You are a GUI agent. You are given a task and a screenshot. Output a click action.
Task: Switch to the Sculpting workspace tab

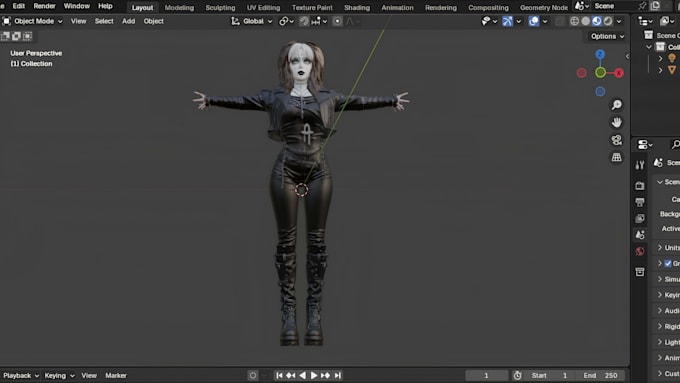coord(220,7)
